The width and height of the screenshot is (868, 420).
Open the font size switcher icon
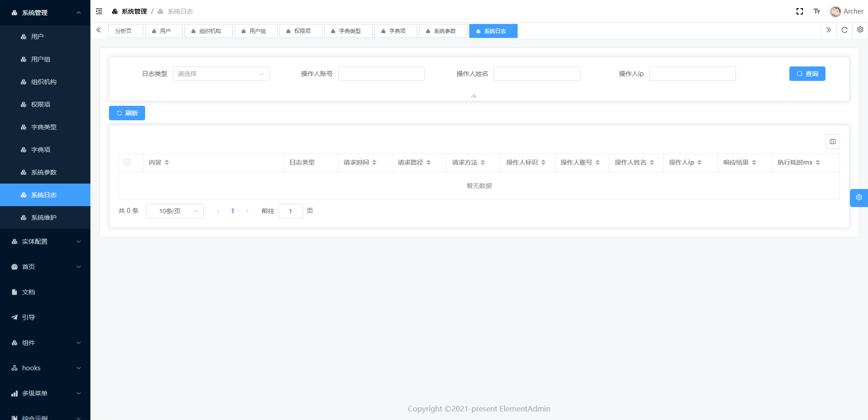[x=817, y=11]
